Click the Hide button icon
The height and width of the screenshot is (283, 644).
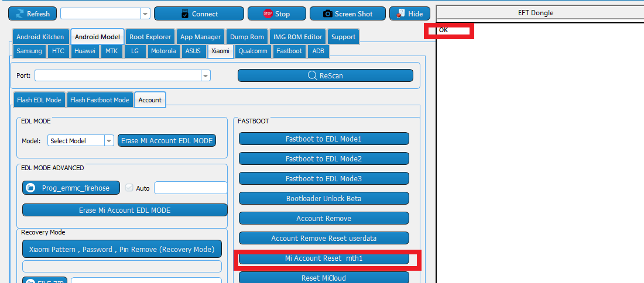[x=400, y=13]
